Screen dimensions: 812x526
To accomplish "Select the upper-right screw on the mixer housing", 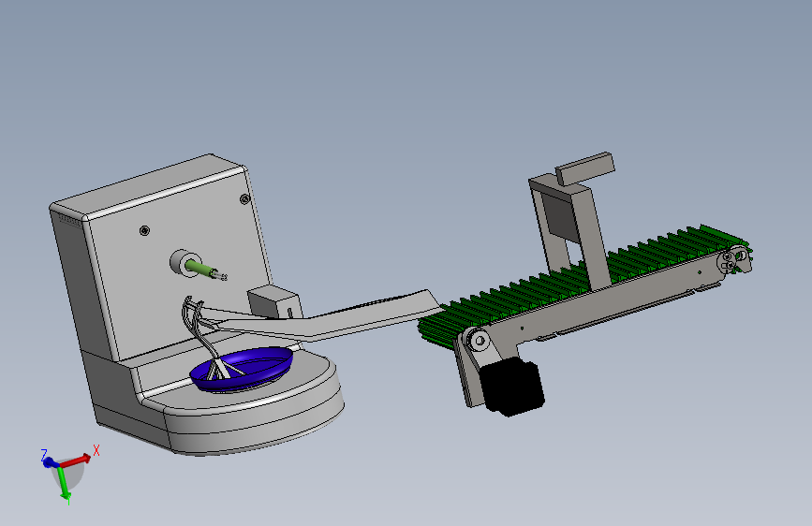I will coord(245,198).
